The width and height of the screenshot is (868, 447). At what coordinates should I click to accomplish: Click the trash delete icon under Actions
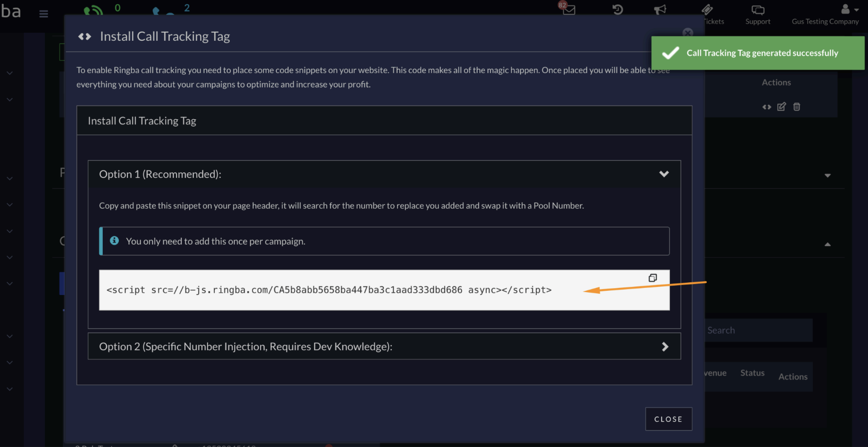(797, 107)
